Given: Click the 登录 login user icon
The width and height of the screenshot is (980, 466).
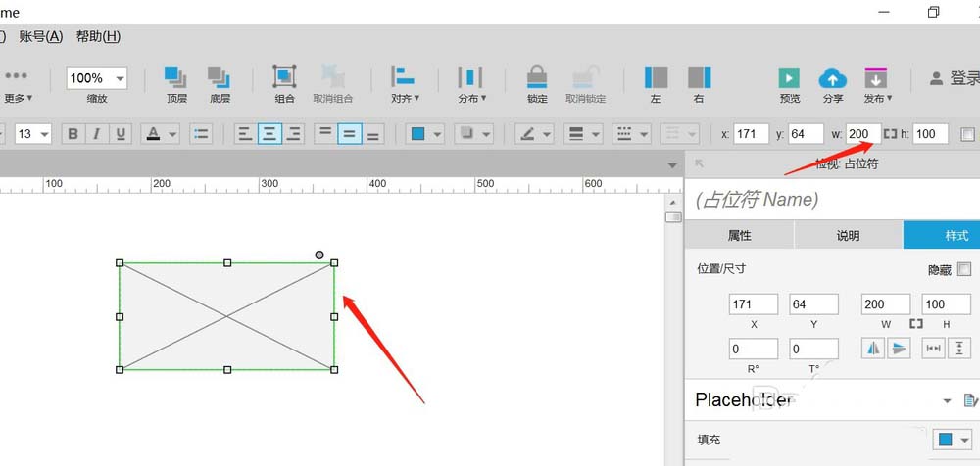Looking at the screenshot, I should click(x=936, y=78).
